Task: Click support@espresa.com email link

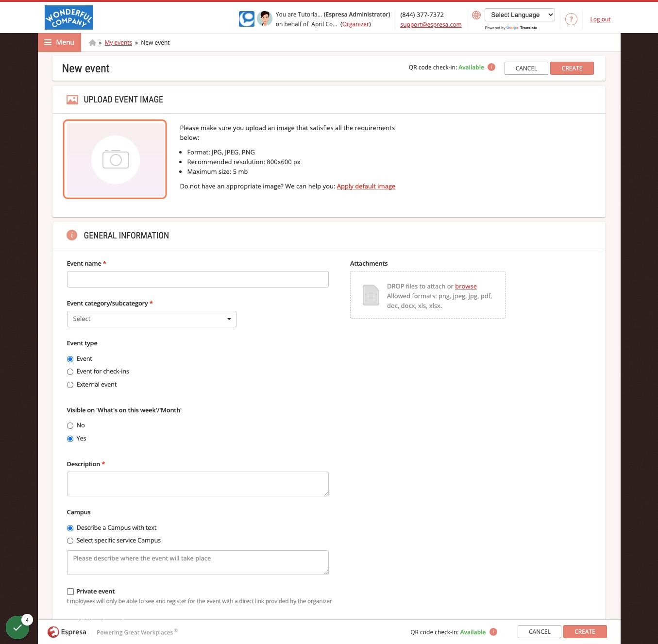Action: [431, 25]
